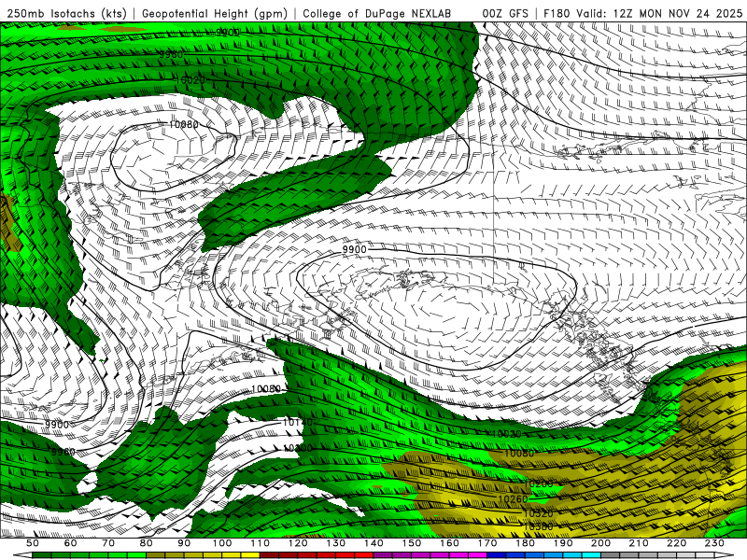Select the dark blue colorbar swatch starting at 170
747x560 pixels.
pyautogui.click(x=496, y=555)
